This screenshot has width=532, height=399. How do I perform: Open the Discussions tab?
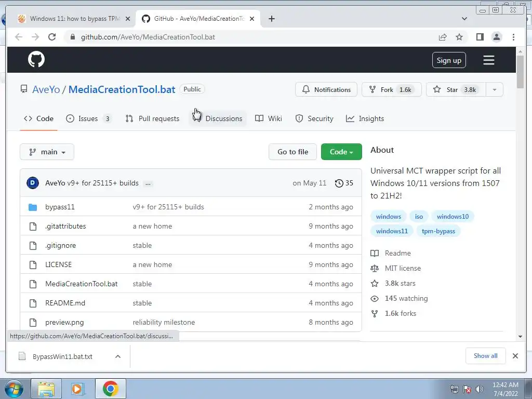click(218, 118)
